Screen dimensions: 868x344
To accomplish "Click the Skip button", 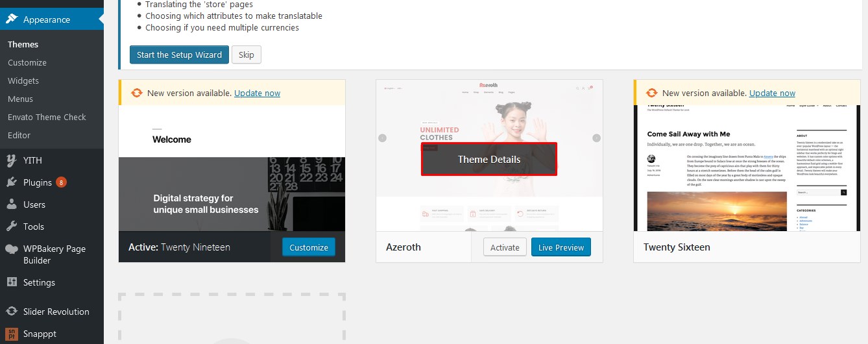I will point(246,55).
